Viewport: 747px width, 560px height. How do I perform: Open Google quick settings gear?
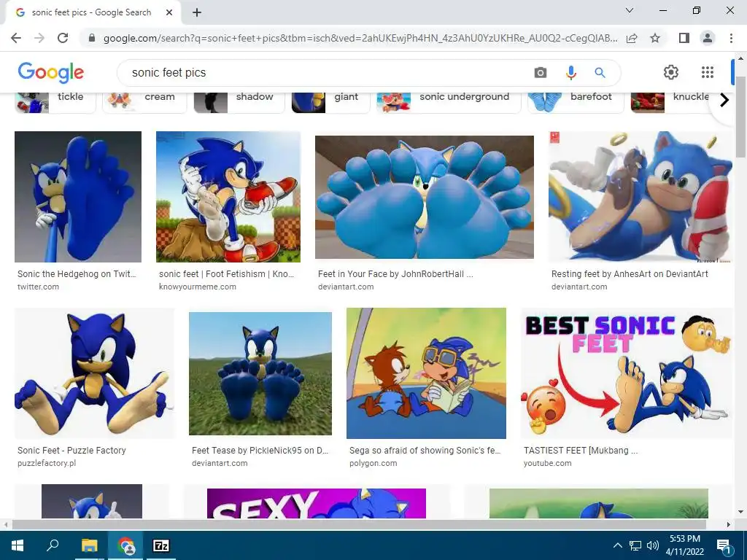[671, 72]
